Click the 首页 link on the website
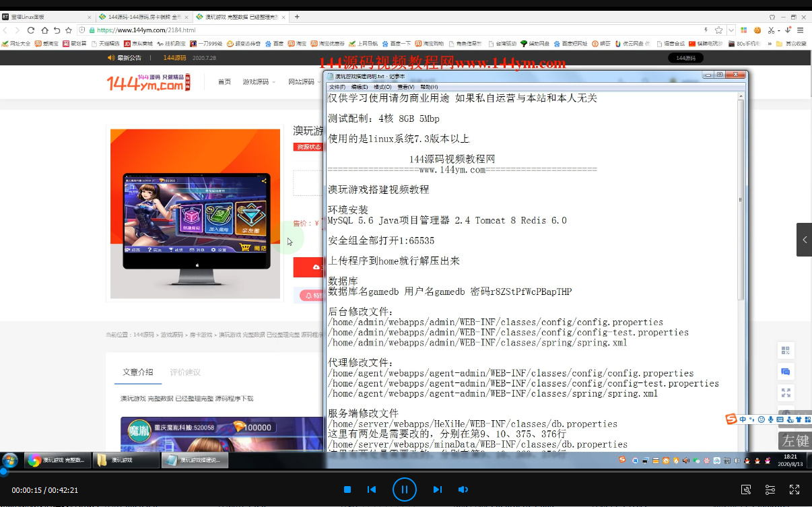This screenshot has width=812, height=507. pos(224,81)
